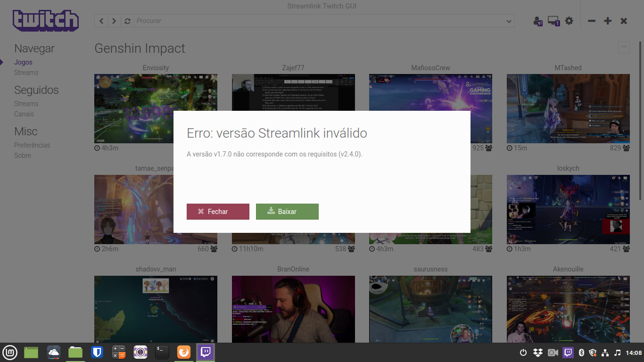Click the Zajef77 channel name
Screen dimensions: 644x362
pyautogui.click(x=293, y=68)
